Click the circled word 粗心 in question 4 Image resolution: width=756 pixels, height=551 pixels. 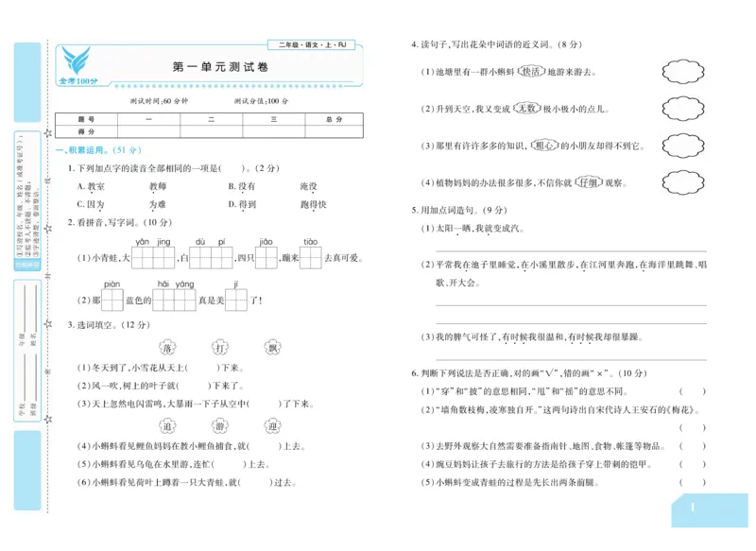pyautogui.click(x=546, y=146)
